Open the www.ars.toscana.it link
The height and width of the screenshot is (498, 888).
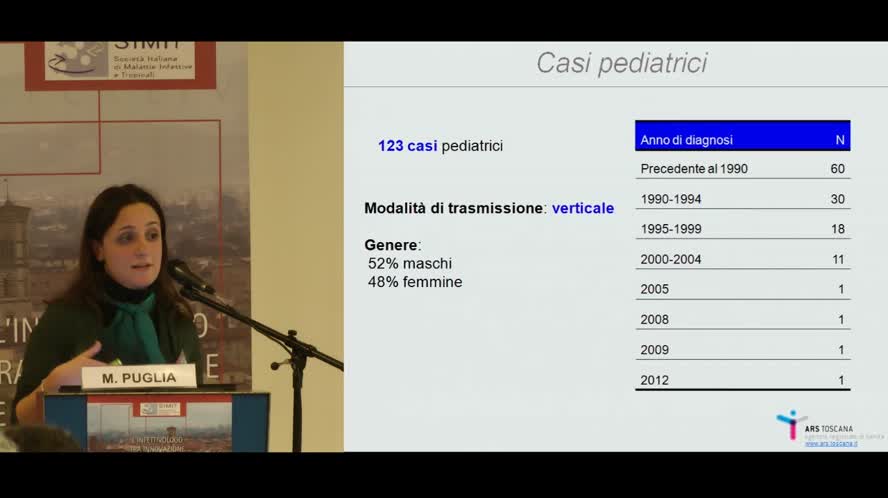click(831, 444)
